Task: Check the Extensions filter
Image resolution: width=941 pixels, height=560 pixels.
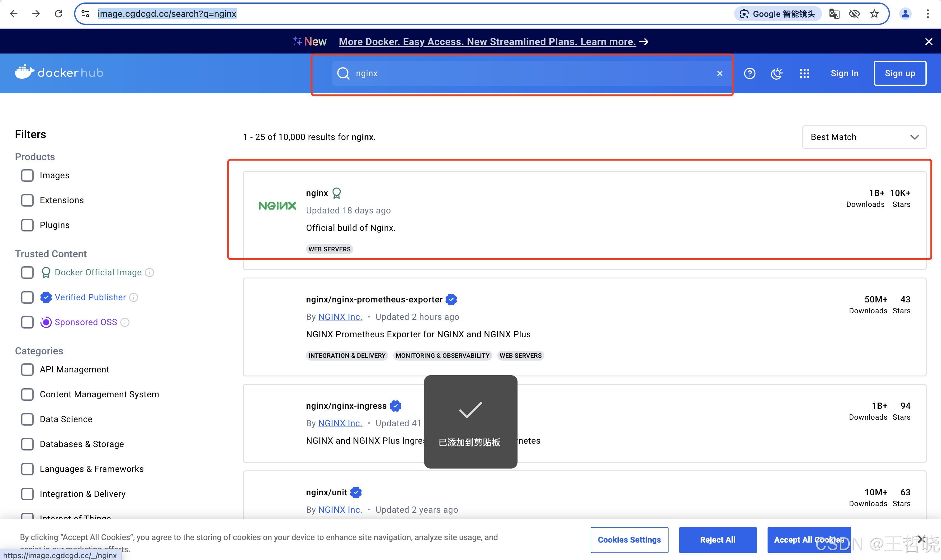Action: [27, 200]
